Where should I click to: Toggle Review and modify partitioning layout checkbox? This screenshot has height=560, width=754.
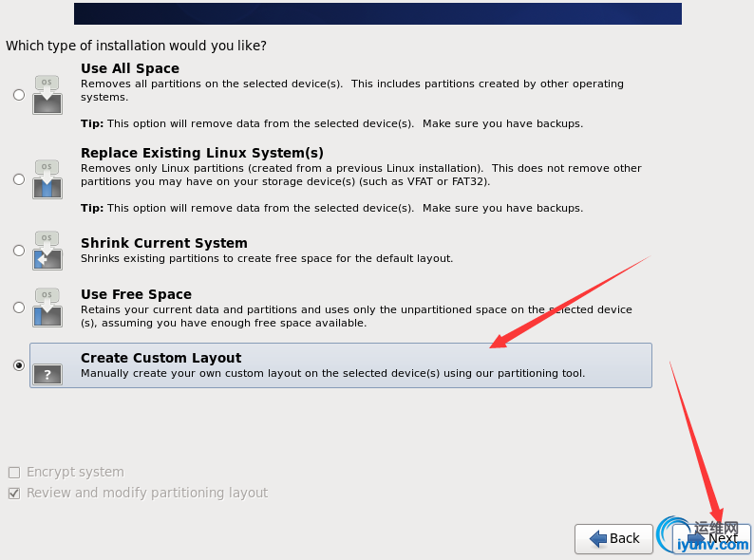coord(14,494)
